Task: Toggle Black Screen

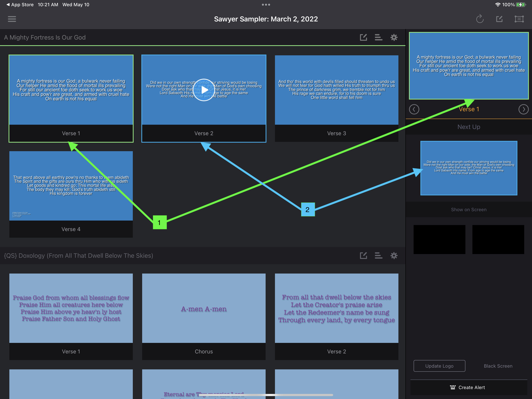Action: pyautogui.click(x=498, y=366)
